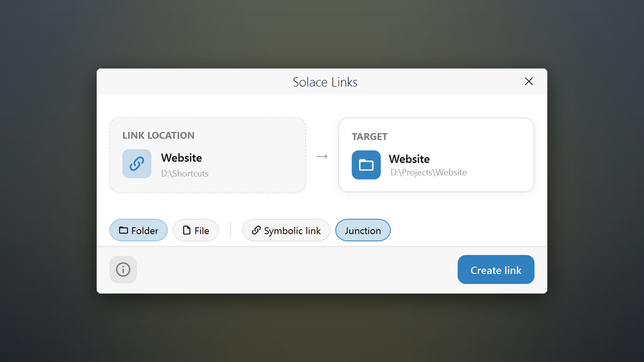
Task: Click the Website name under Target
Action: point(409,159)
